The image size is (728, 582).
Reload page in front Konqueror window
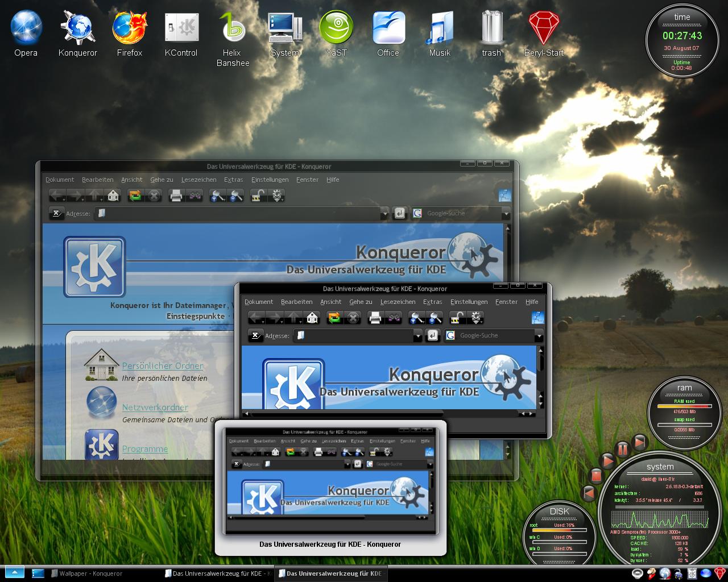coord(335,318)
